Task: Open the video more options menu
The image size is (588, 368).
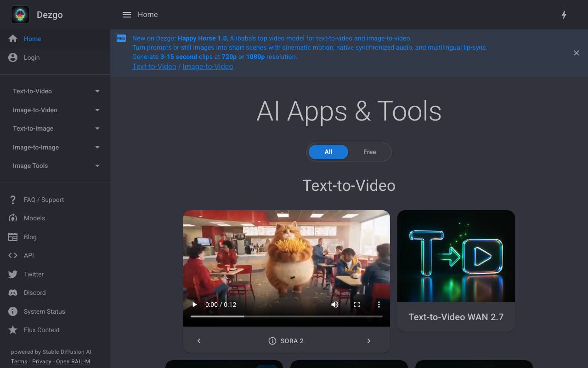Action: click(x=379, y=305)
